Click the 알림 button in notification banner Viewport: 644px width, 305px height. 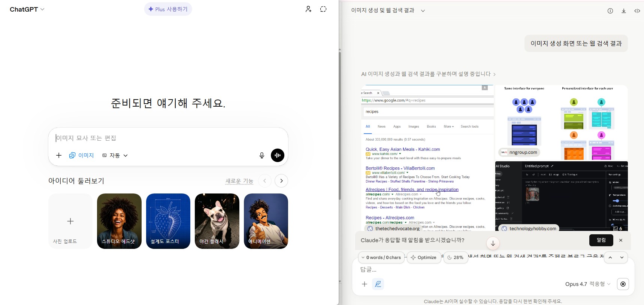601,240
